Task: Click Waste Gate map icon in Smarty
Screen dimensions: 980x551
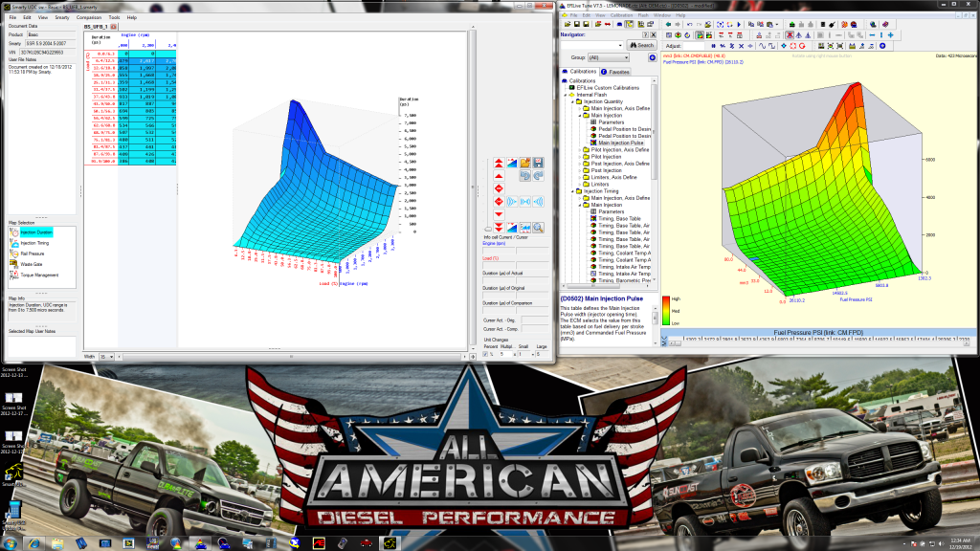Action: 13,264
